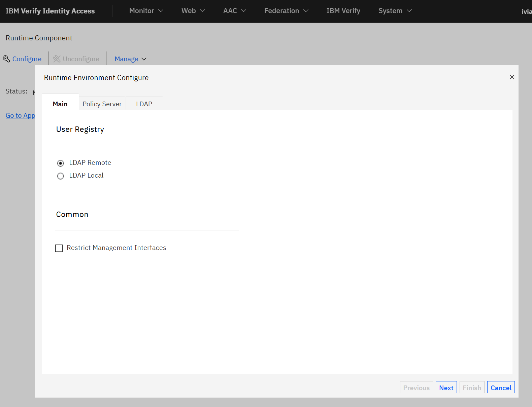Click the Common section heading
The width and height of the screenshot is (532, 407).
pyautogui.click(x=72, y=215)
